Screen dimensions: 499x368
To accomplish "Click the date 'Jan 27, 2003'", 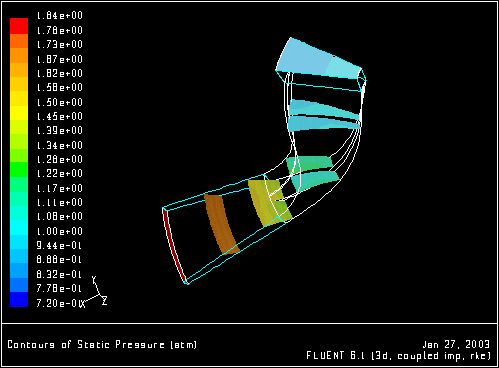I will pos(456,344).
